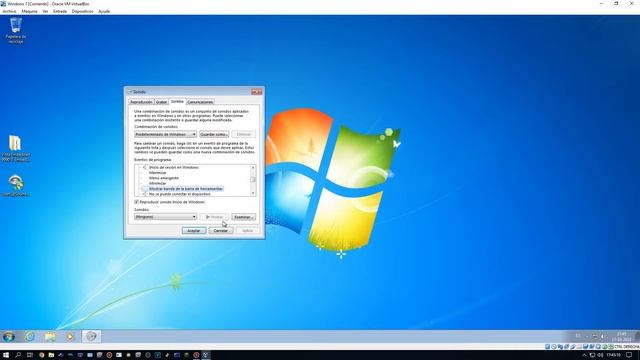The height and width of the screenshot is (360, 640).
Task: Show hidden icons chevron in host tray
Action: [x=584, y=355]
